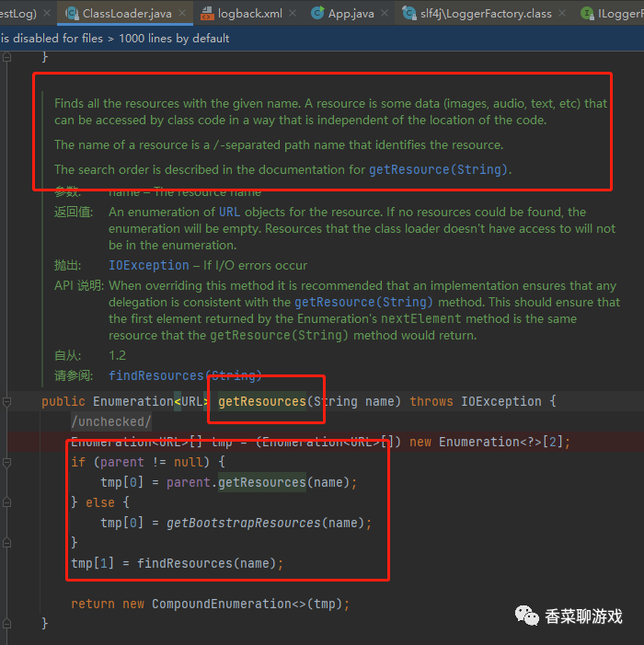The width and height of the screenshot is (644, 645).
Task: Click 'String name' parameter in signature
Action: pos(353,401)
